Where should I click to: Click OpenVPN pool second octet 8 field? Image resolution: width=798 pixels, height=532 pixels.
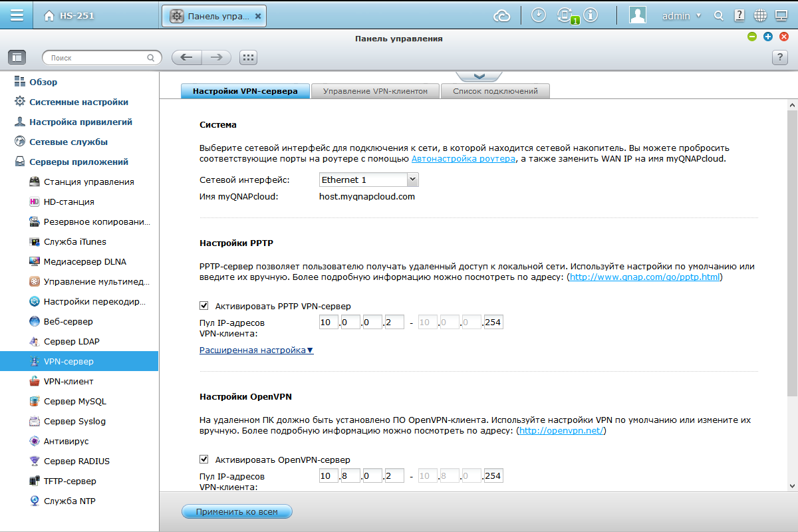point(350,476)
